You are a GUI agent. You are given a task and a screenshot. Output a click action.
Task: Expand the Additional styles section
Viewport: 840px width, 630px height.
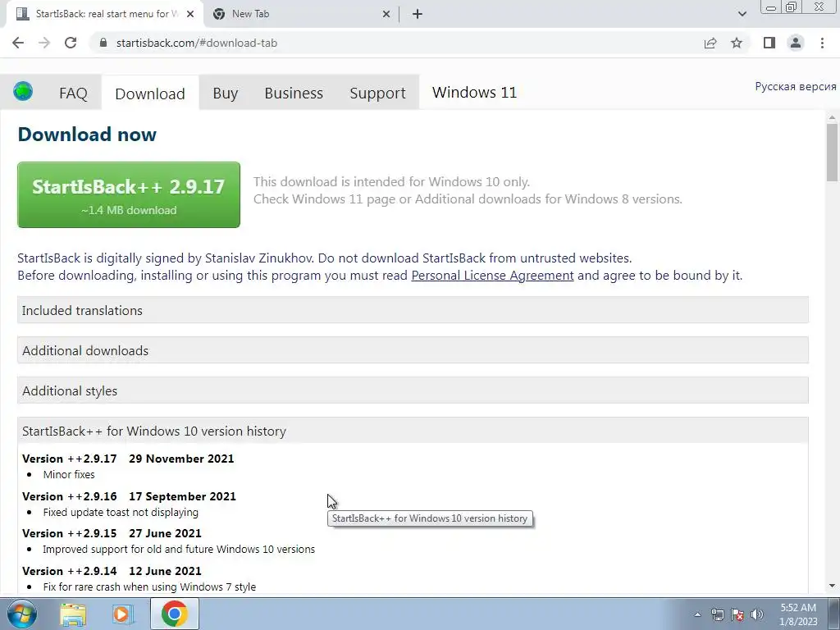point(413,390)
